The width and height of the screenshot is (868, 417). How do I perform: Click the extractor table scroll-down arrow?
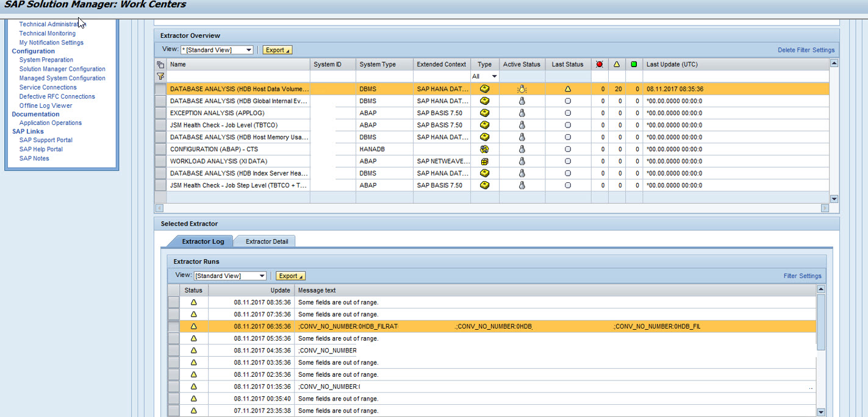(834, 199)
